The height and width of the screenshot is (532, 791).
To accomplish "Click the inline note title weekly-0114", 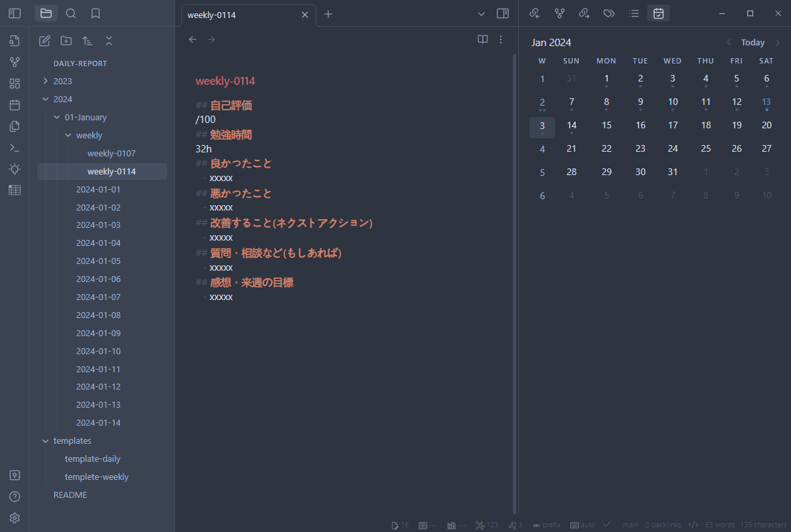I will click(x=225, y=81).
